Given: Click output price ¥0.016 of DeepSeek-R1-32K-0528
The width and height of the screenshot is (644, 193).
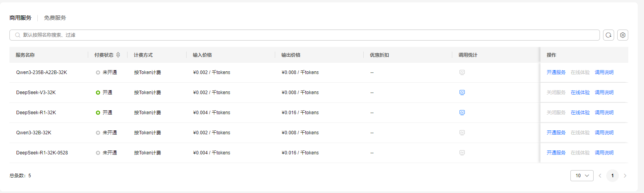Looking at the screenshot, I should point(300,153).
